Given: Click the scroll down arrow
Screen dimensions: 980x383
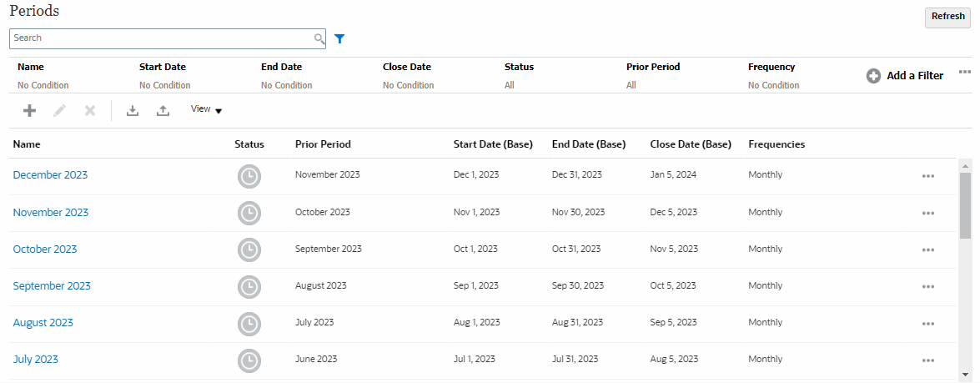Looking at the screenshot, I should pyautogui.click(x=965, y=374).
